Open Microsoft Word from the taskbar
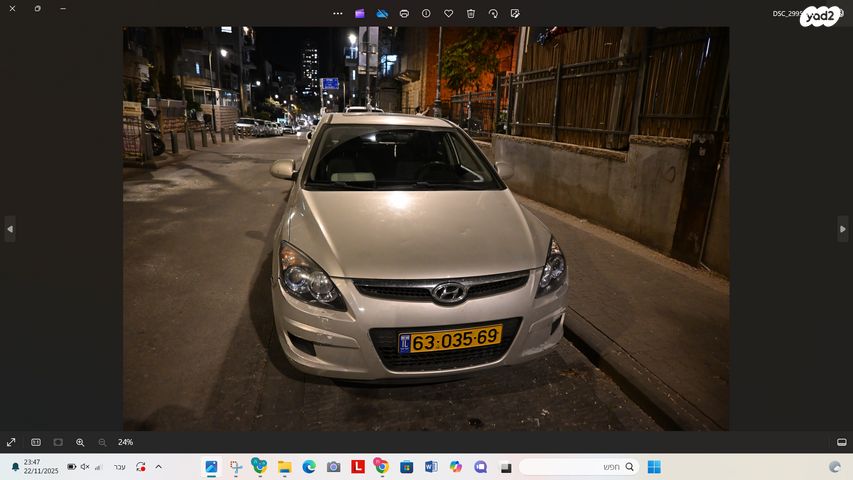This screenshot has height=480, width=853. click(x=431, y=467)
